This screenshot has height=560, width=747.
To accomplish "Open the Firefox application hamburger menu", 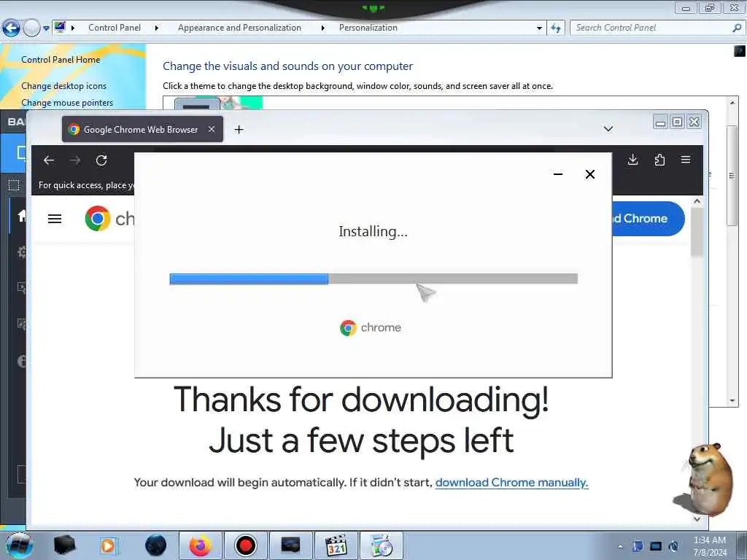I will click(686, 160).
